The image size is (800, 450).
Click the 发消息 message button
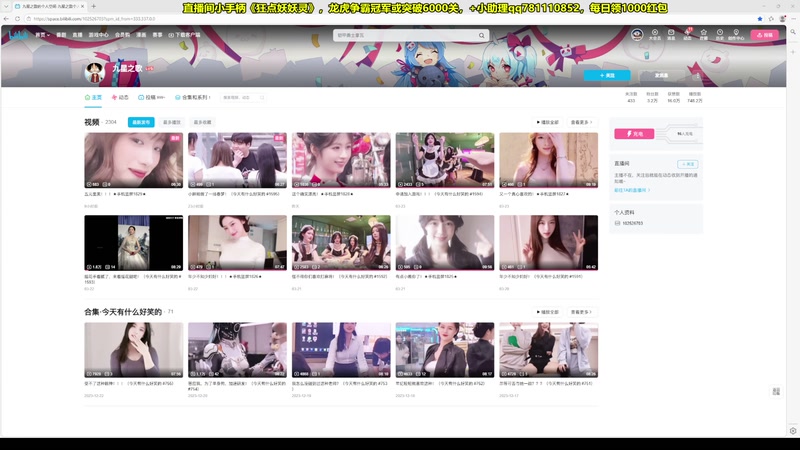coord(661,75)
